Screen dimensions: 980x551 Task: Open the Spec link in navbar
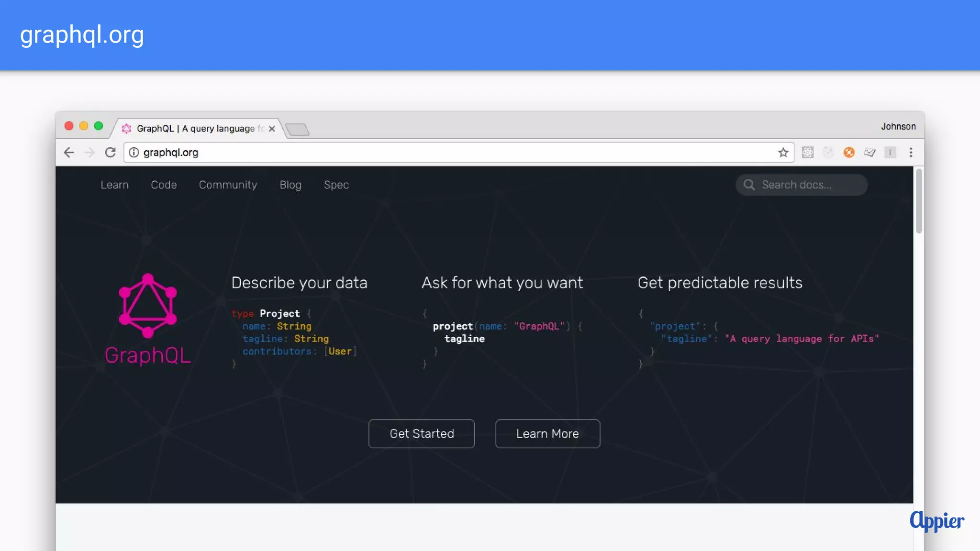[336, 185]
